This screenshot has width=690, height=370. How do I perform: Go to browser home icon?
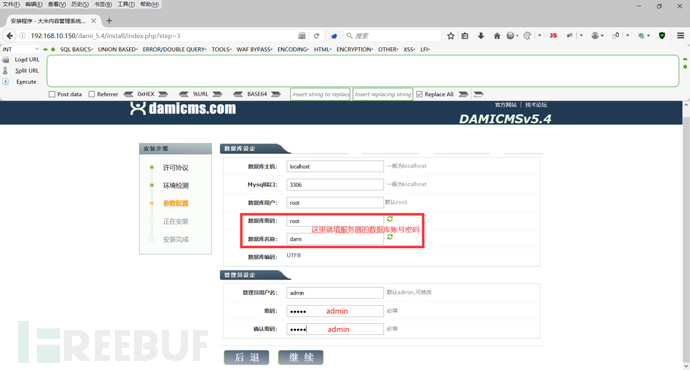click(x=497, y=36)
